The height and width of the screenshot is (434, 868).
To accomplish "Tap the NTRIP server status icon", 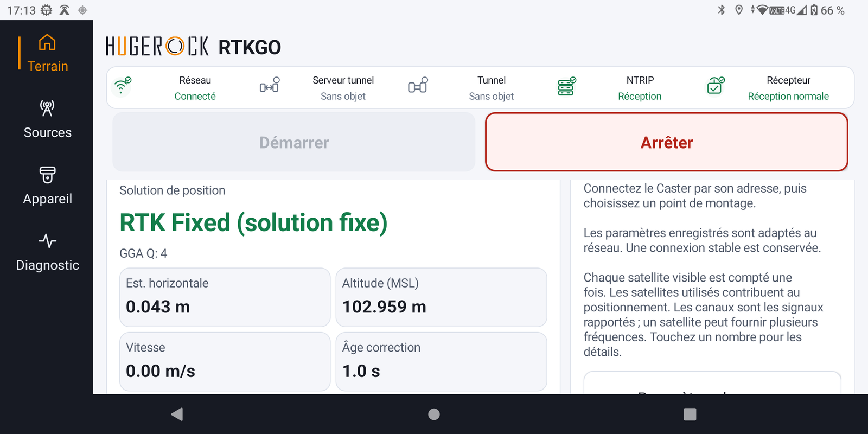I will point(566,86).
